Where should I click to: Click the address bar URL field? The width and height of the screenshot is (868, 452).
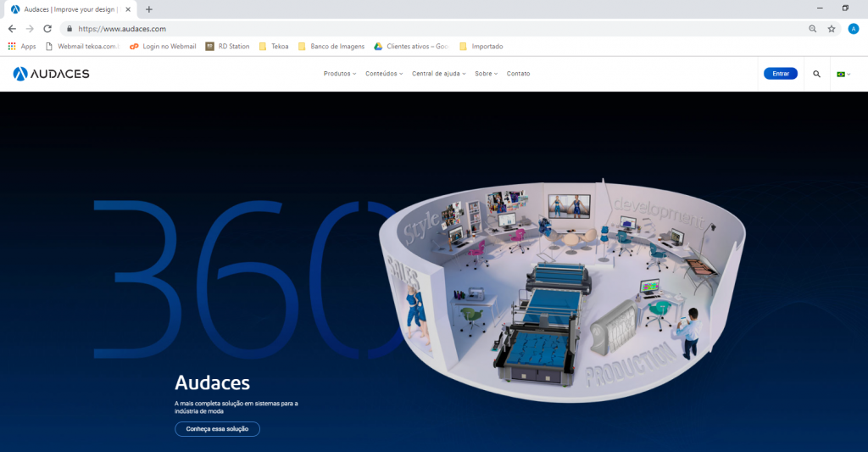(431, 29)
